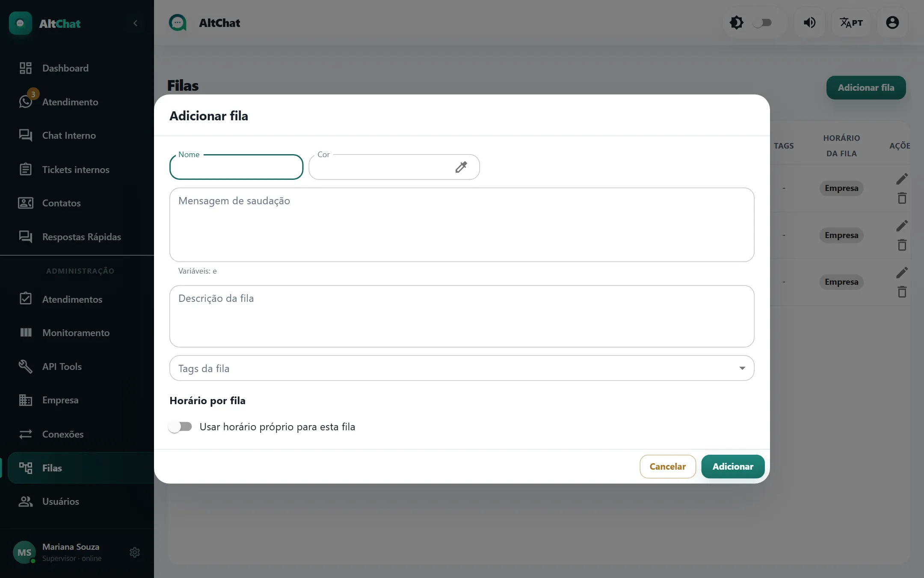
Task: Click the brightness theme icon
Action: [737, 23]
